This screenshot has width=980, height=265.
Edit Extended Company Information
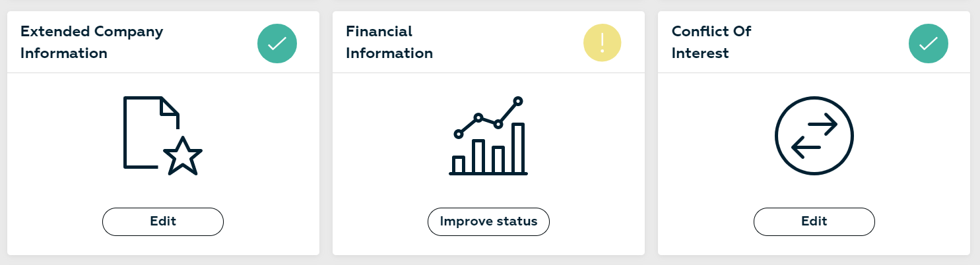pyautogui.click(x=163, y=221)
